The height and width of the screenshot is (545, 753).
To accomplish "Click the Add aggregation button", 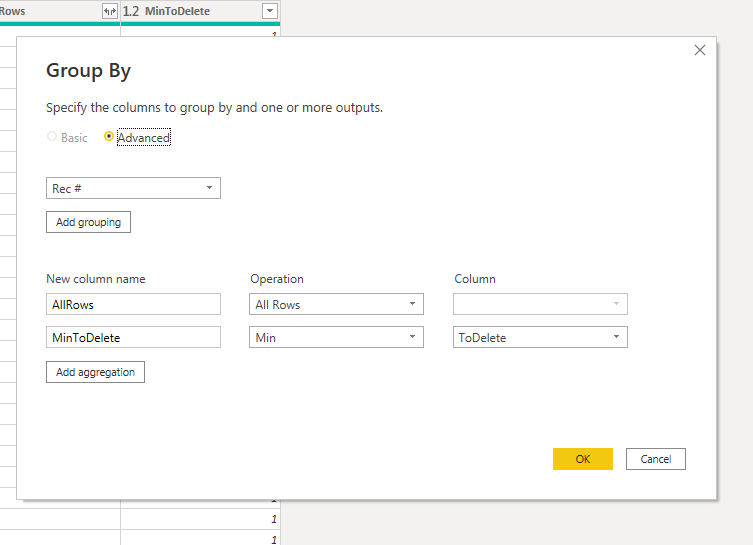I will coord(96,372).
